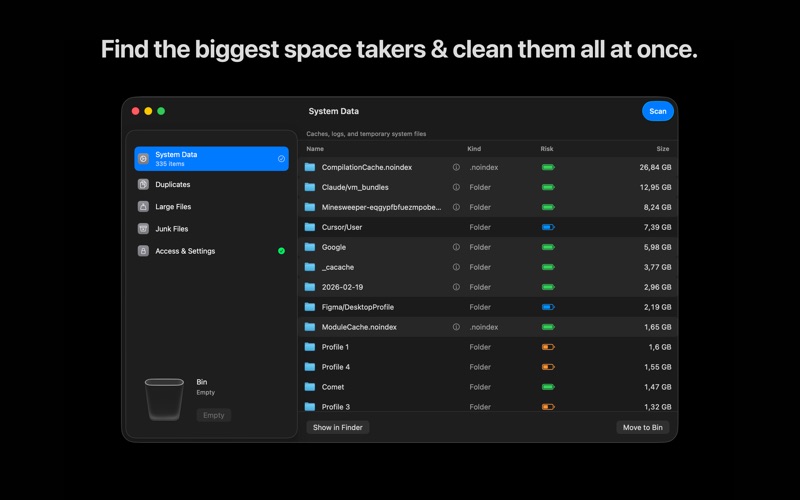This screenshot has height=500, width=800.
Task: Click orange risk indicator for Profile 4
Action: point(548,367)
